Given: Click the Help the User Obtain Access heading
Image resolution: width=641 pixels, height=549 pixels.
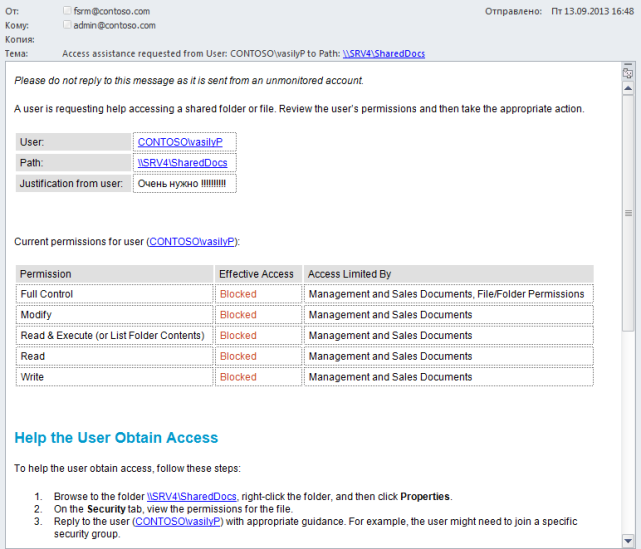Looking at the screenshot, I should [x=116, y=438].
